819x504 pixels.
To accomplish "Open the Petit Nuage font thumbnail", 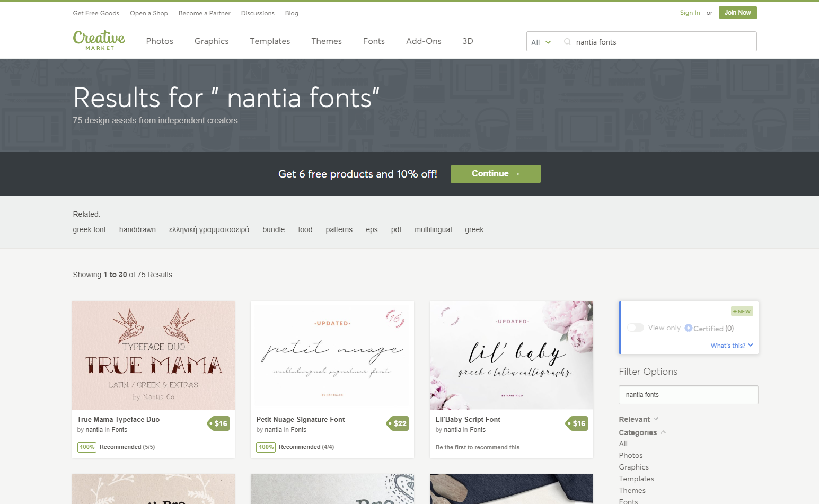I will (332, 355).
